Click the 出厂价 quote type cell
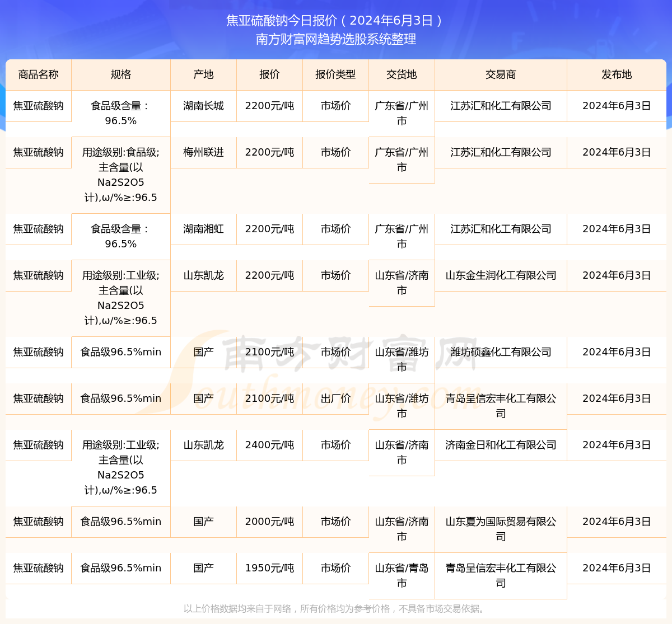Viewport: 672px width, 624px height. (335, 398)
